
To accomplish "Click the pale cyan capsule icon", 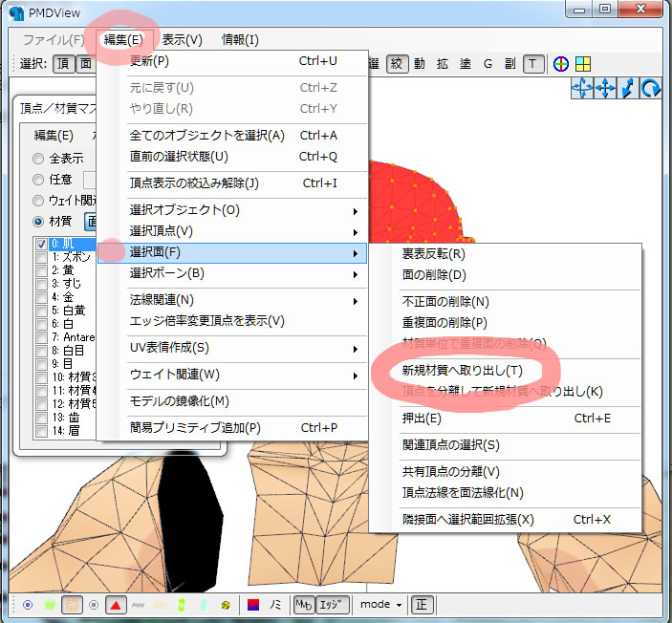I will pyautogui.click(x=204, y=605).
